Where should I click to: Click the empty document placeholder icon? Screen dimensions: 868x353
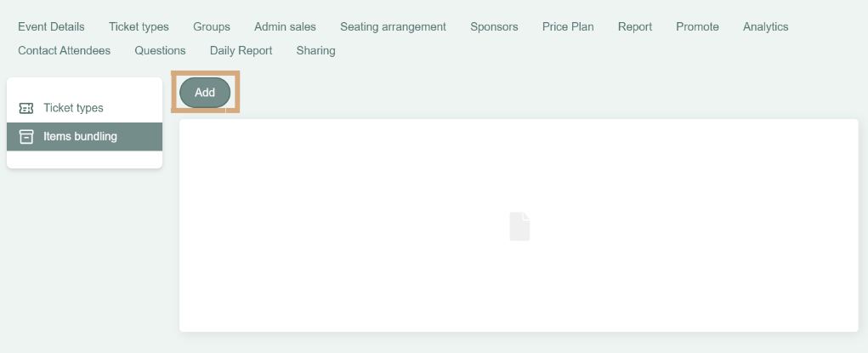(x=519, y=226)
